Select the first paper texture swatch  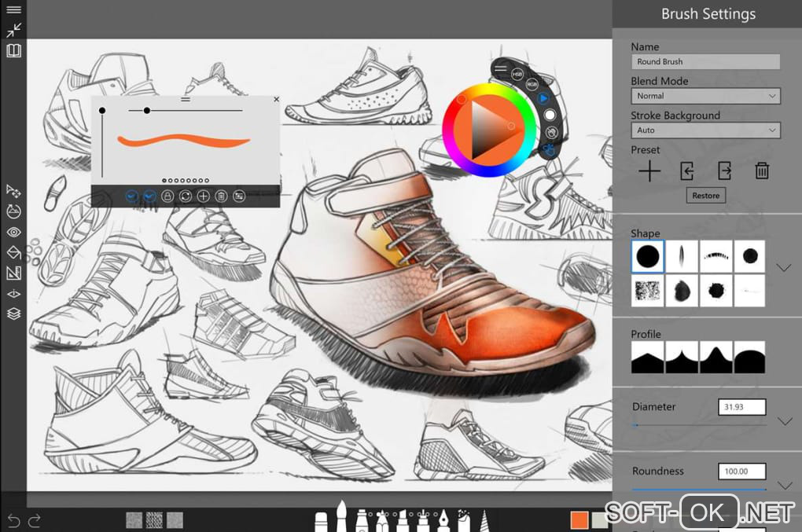134,520
